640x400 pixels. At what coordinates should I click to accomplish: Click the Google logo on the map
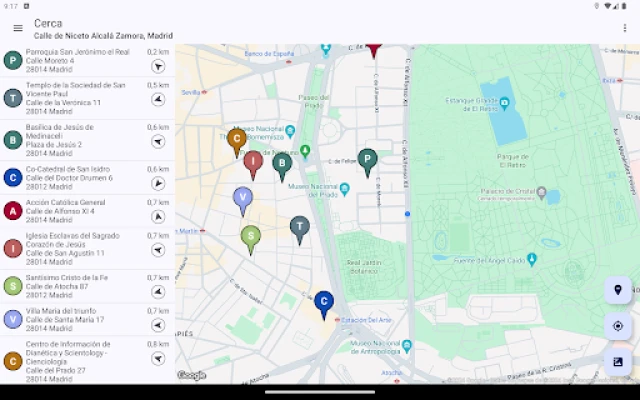click(x=191, y=376)
